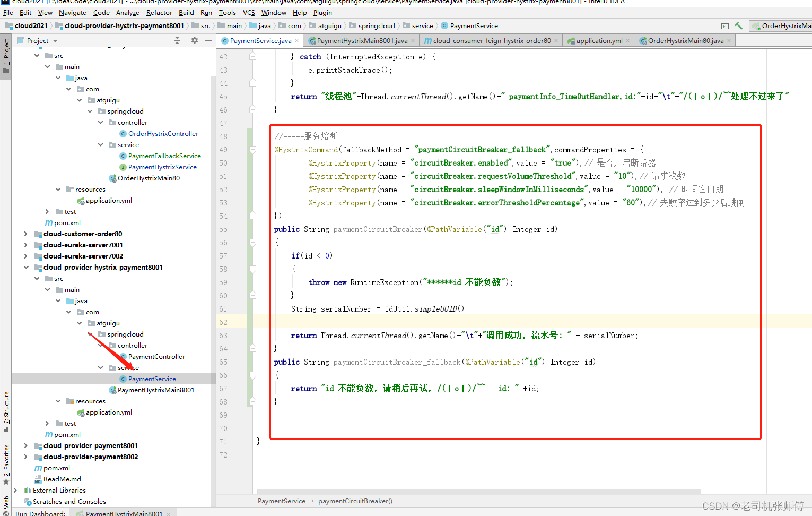Collapse the resources folder under hystrix-payment8001
This screenshot has height=516, width=812.
(x=58, y=401)
